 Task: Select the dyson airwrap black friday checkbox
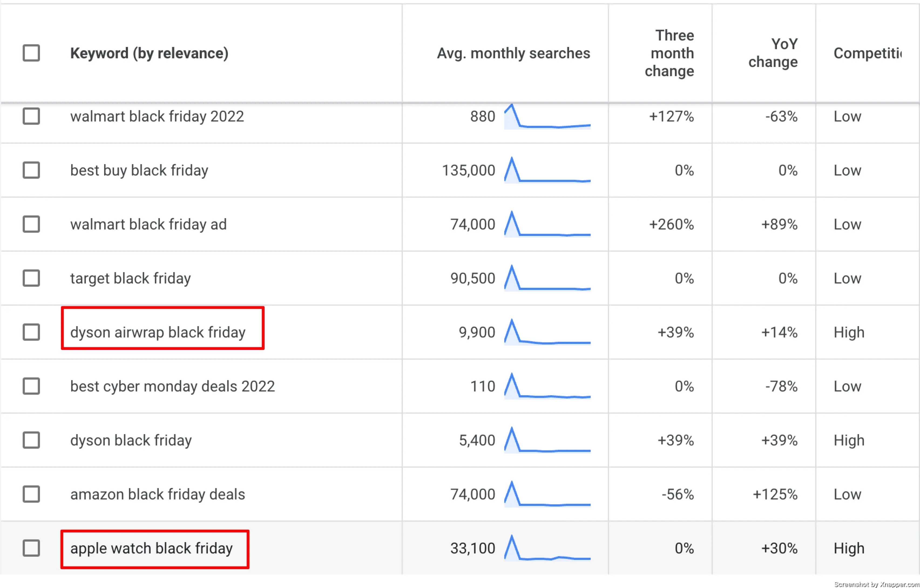[x=31, y=332]
